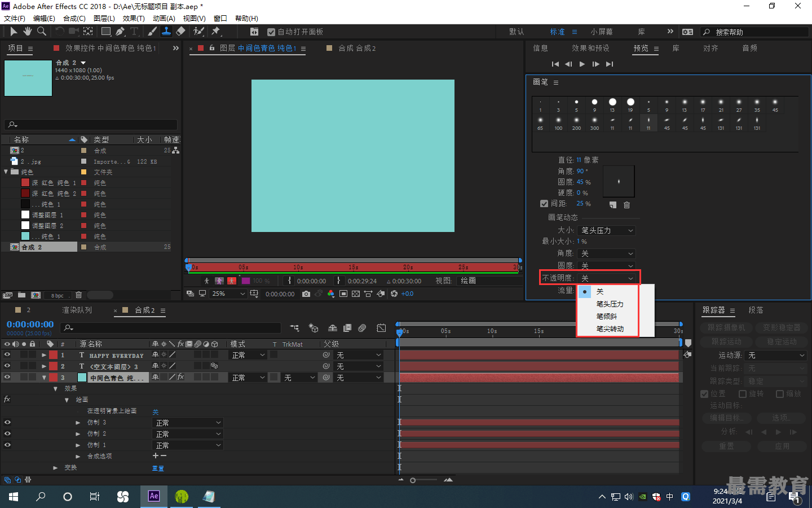Open the brush Size dynamics dropdown
This screenshot has height=508, width=812.
(x=607, y=230)
